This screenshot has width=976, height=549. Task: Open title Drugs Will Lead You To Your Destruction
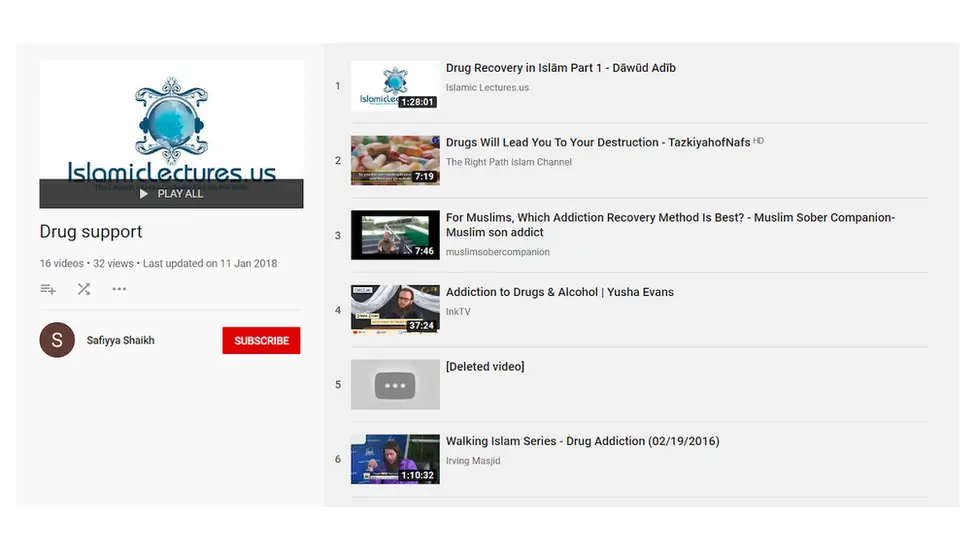click(598, 143)
